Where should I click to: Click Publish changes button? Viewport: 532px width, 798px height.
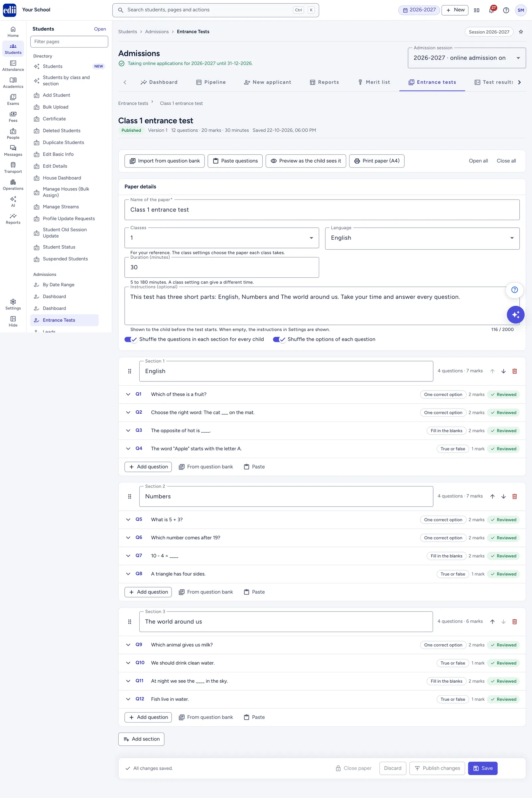click(x=437, y=768)
